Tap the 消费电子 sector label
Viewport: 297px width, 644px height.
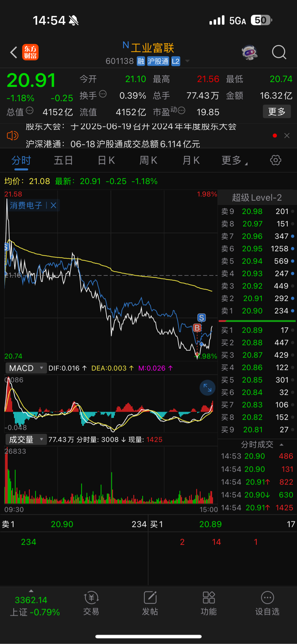(26, 205)
